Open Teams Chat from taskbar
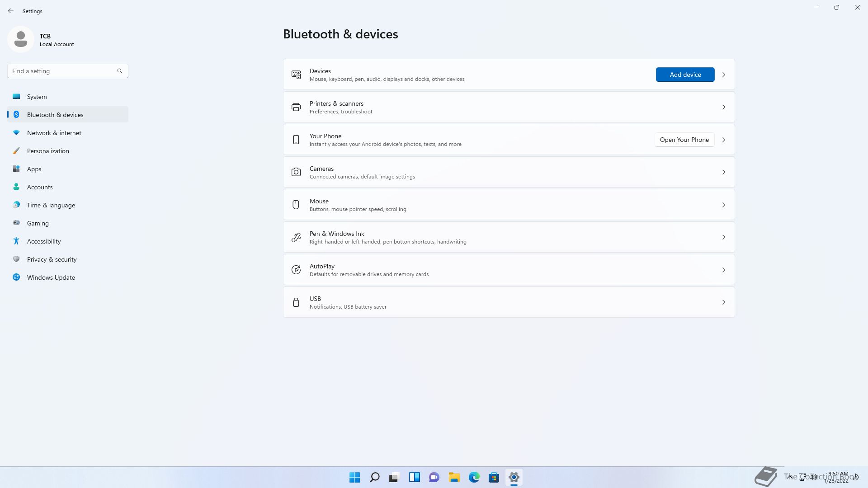The width and height of the screenshot is (868, 488). pos(434,477)
